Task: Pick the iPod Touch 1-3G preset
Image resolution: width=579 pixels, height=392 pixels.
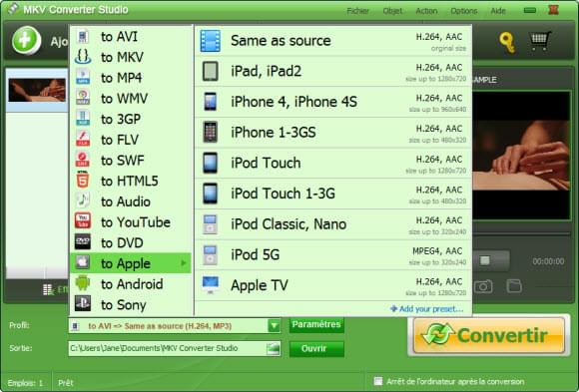Action: 333,194
